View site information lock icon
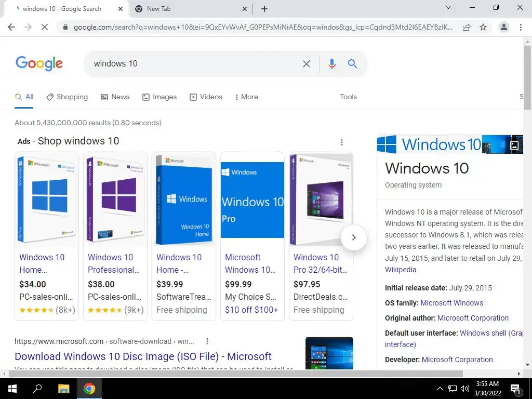The height and width of the screenshot is (399, 532). click(x=65, y=27)
